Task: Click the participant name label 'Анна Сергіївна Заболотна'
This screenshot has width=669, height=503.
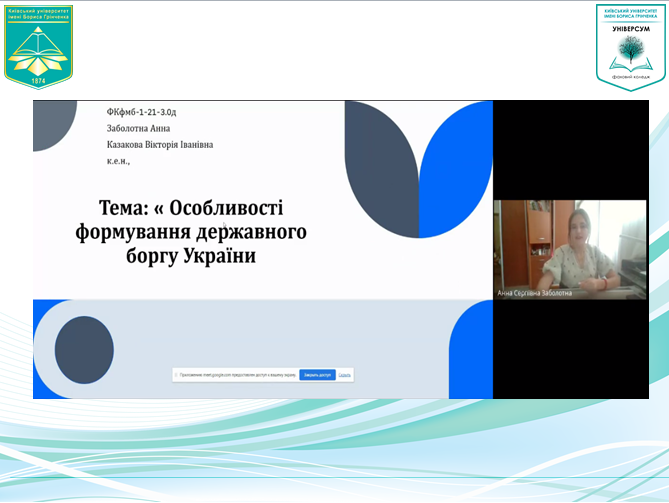Action: pyautogui.click(x=534, y=293)
